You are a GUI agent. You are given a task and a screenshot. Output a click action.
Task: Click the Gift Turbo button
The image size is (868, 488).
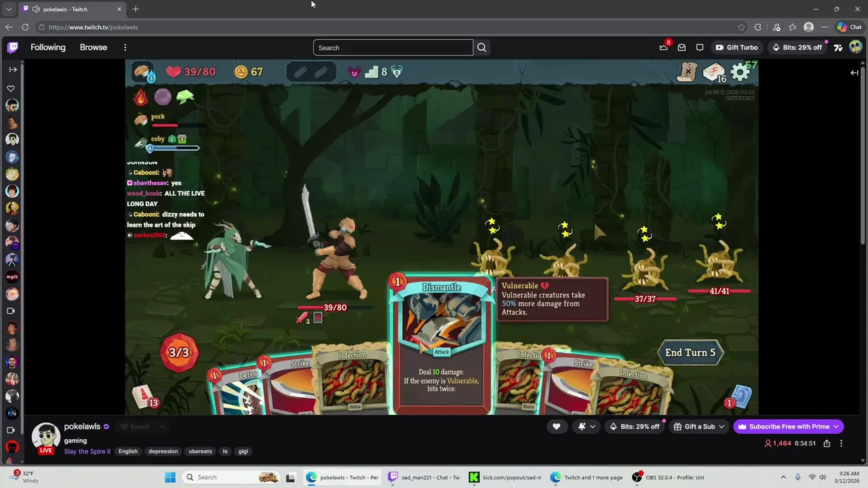tap(736, 47)
